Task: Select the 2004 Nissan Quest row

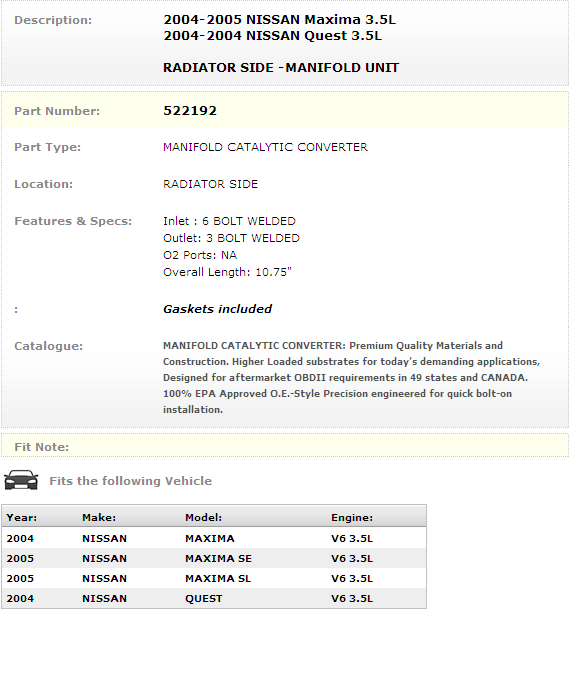Action: click(214, 598)
